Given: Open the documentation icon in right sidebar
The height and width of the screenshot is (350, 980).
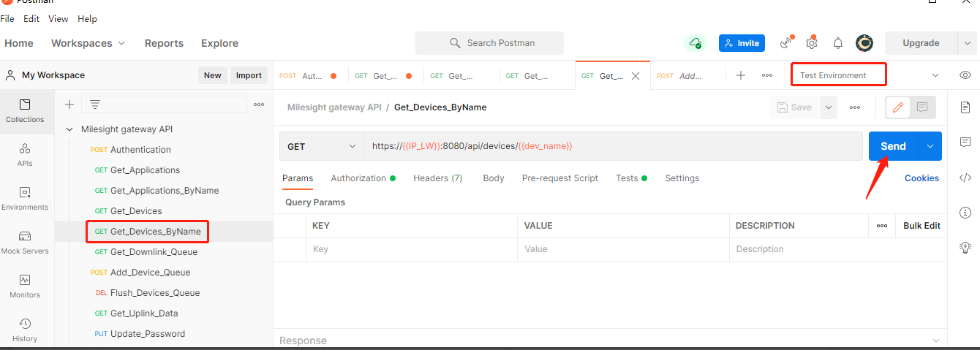Looking at the screenshot, I should (965, 107).
